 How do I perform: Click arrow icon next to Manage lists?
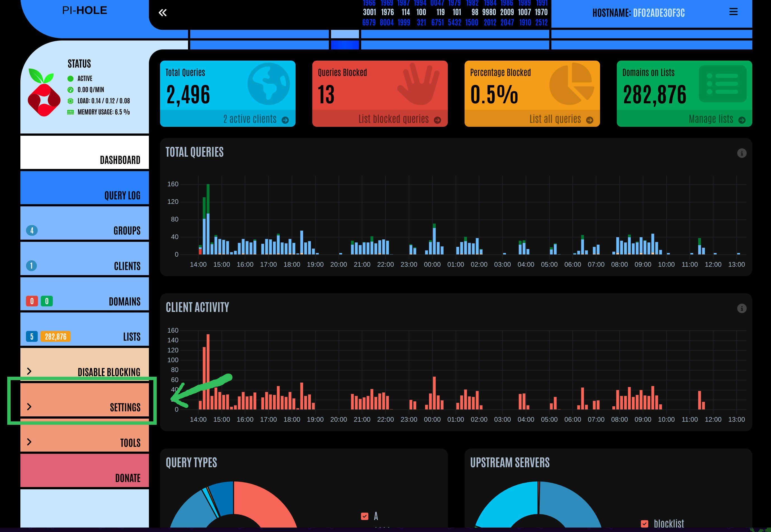point(742,120)
